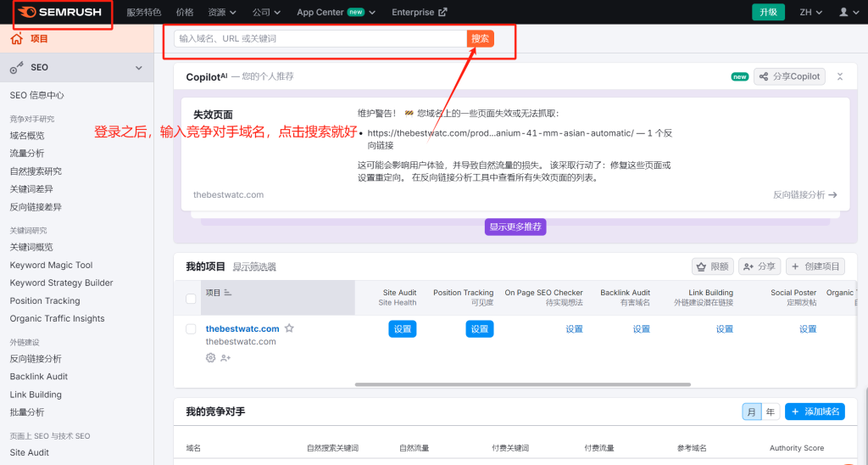Open 价格 in the top navigation
This screenshot has width=868, height=465.
[184, 13]
